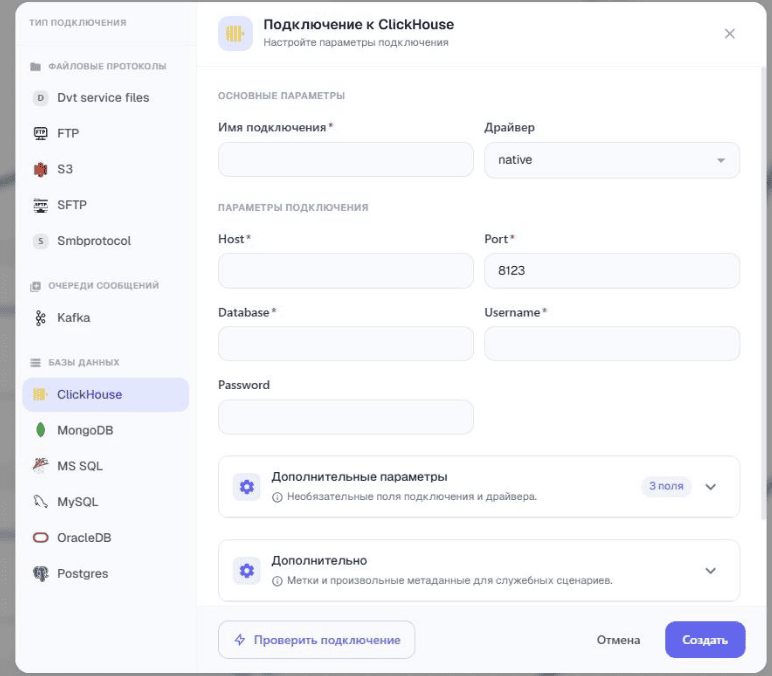Click the Настройте параметры подключения subtitle
772x676 pixels.
pyautogui.click(x=355, y=43)
